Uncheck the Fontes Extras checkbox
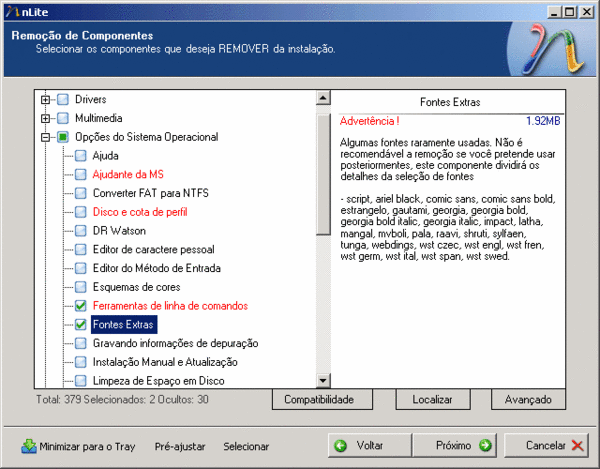Screen dimensions: 600x469 tap(80, 324)
